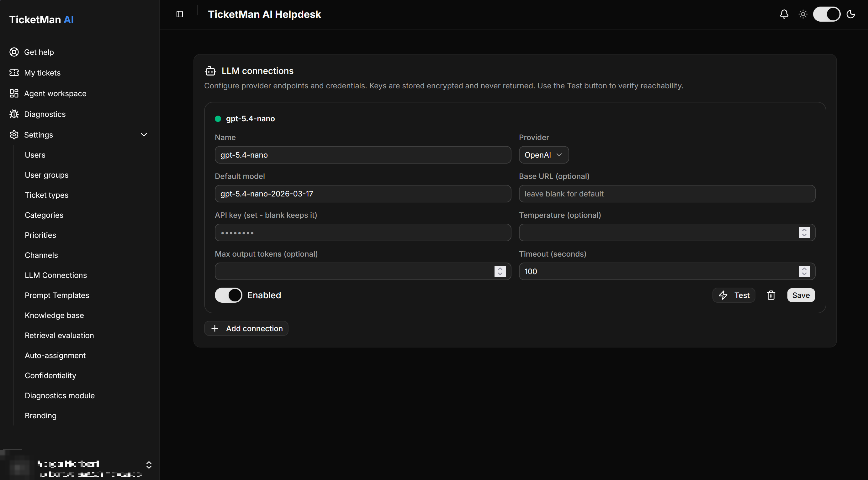Toggle the sidebar panel icon
The image size is (868, 480).
[x=180, y=14]
